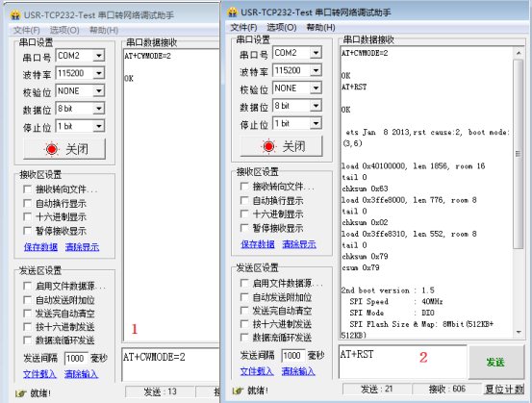
Task: Enable 自动发送附加位 checkbox in left window
Action: tap(27, 300)
